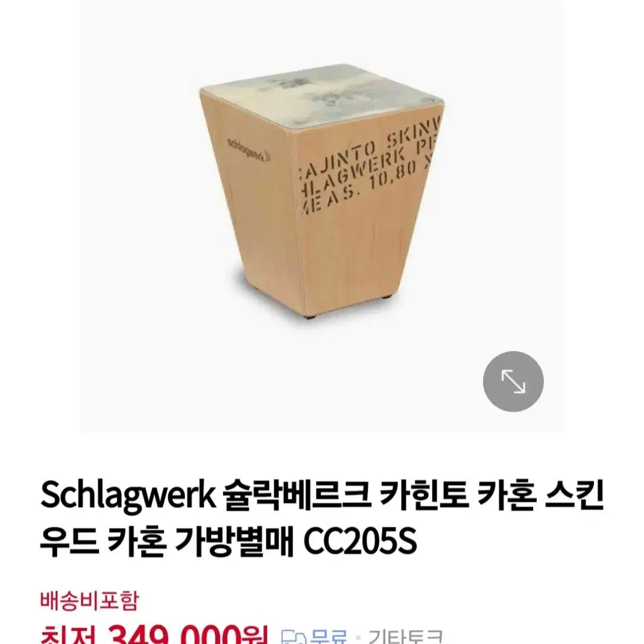The image size is (644, 644).
Task: Select the lowest price 349,000원 text
Action: tap(189, 634)
